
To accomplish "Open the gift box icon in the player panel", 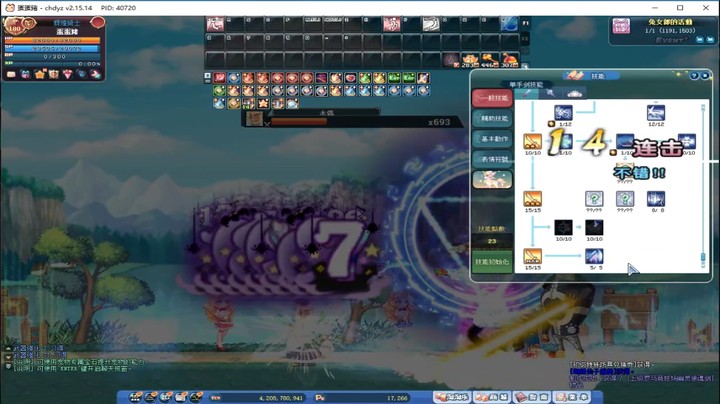I will tap(54, 74).
